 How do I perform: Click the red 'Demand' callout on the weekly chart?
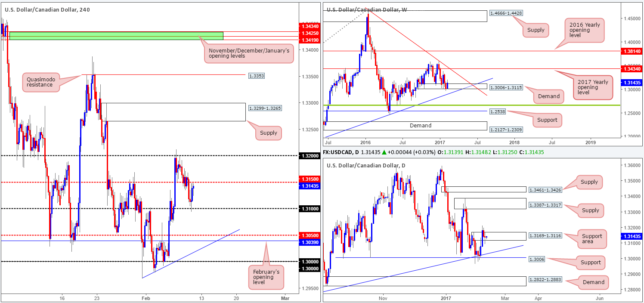549,96
